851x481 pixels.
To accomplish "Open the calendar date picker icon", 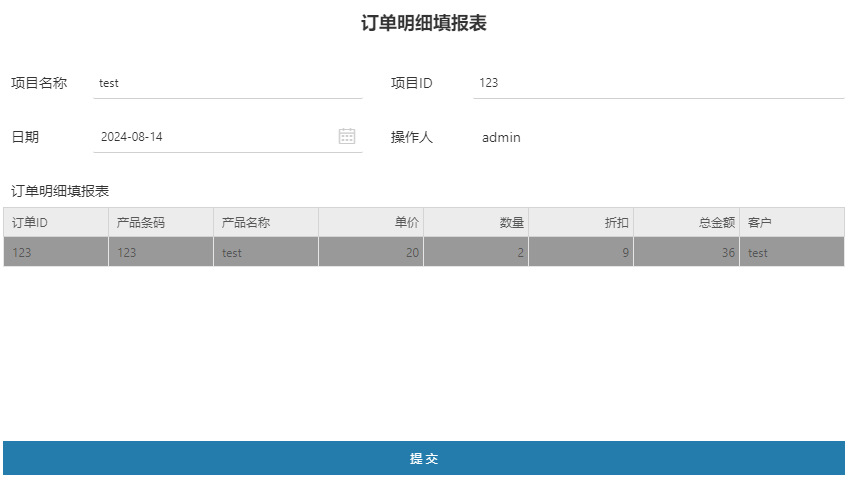I will coord(347,136).
